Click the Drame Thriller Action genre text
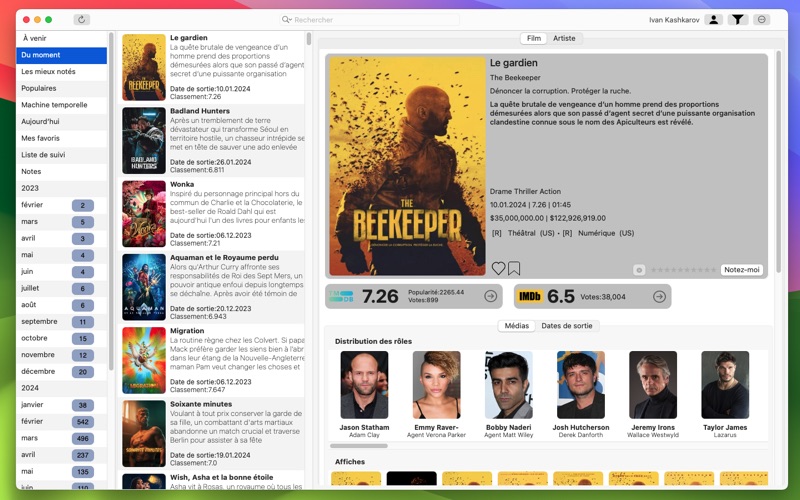The image size is (800, 500). pos(525,191)
